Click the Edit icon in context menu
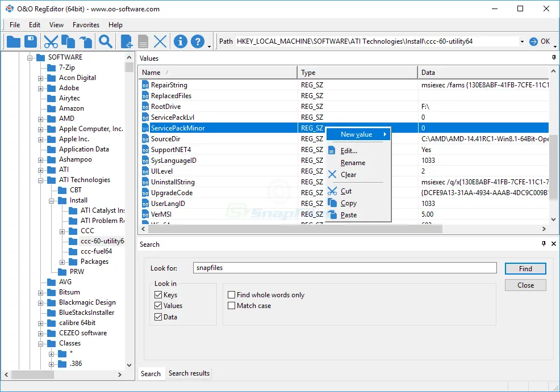 tap(332, 150)
